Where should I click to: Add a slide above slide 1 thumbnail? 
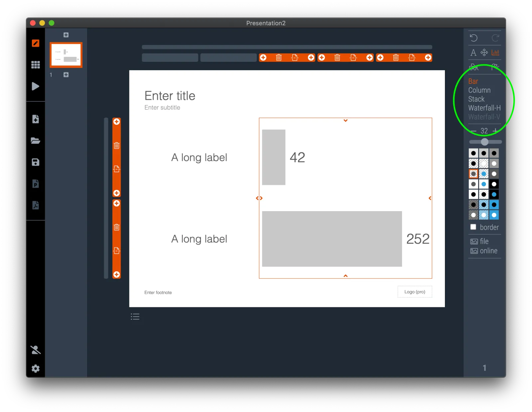coord(66,35)
